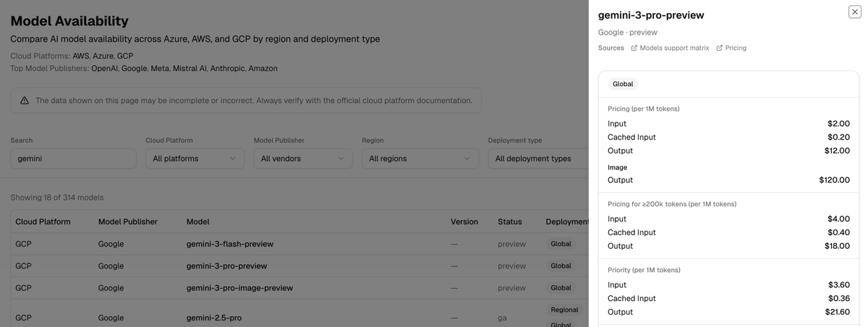
Task: Click the chevron on the All regions dropdown
Action: 467,158
